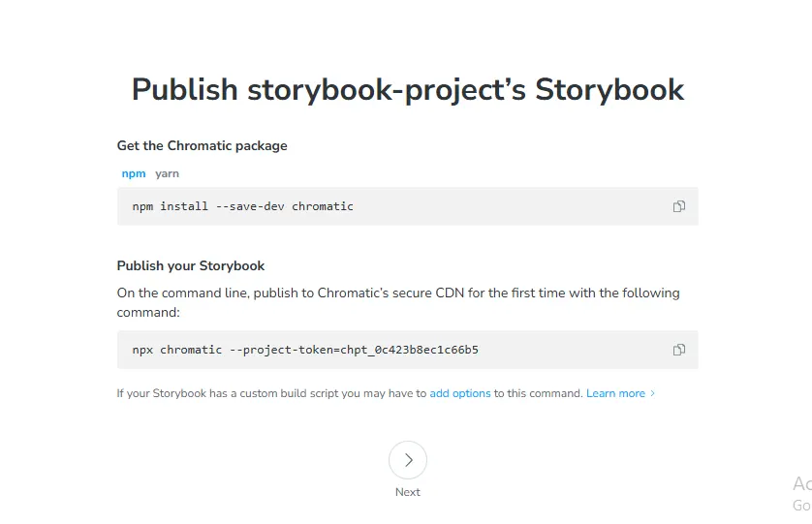Image resolution: width=812 pixels, height=524 pixels.
Task: Click the Get the Chromatic package heading
Action: [202, 146]
